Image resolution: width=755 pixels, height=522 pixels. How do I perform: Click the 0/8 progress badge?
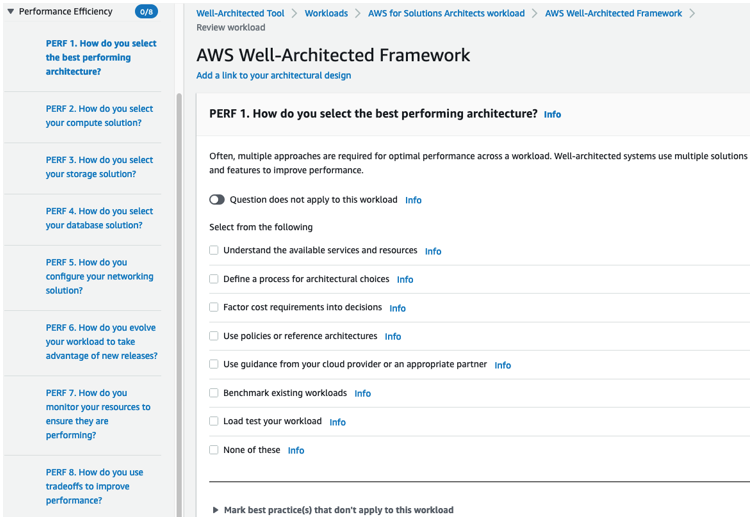pos(146,12)
